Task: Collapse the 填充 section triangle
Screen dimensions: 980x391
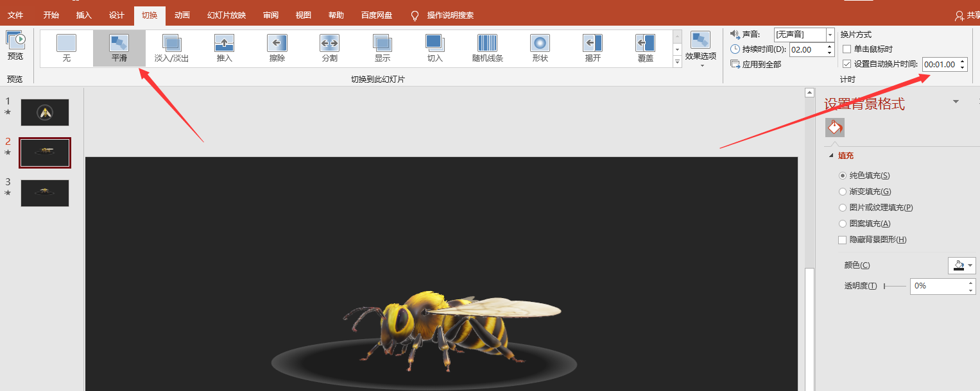Action: pos(831,156)
